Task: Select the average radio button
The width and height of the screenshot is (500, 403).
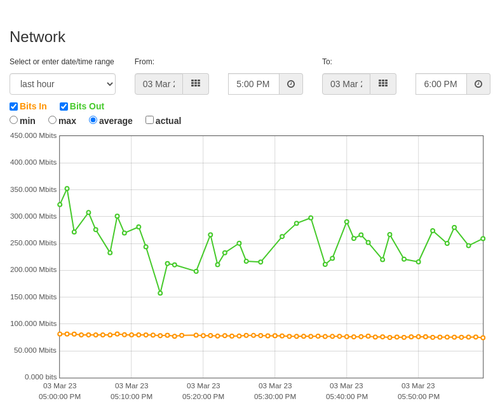Action: point(93,120)
